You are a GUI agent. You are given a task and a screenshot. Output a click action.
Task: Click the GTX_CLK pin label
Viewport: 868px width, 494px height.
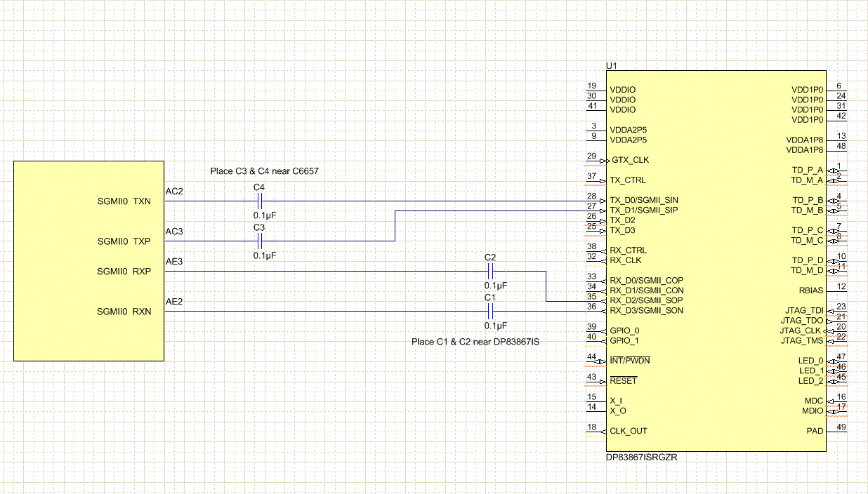click(629, 160)
